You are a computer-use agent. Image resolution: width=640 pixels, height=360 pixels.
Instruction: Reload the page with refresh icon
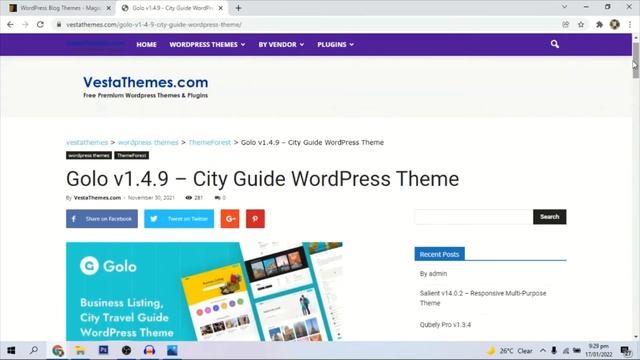(x=40, y=24)
